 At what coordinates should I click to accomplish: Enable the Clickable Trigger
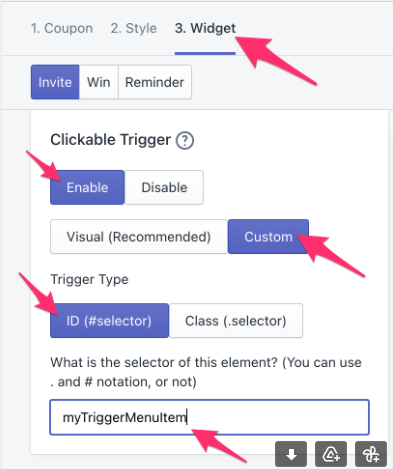87,187
